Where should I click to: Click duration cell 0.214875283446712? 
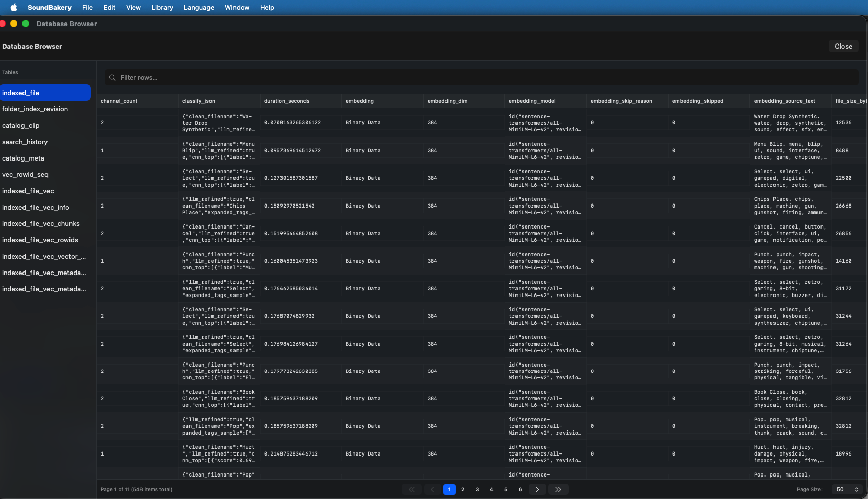coord(291,454)
